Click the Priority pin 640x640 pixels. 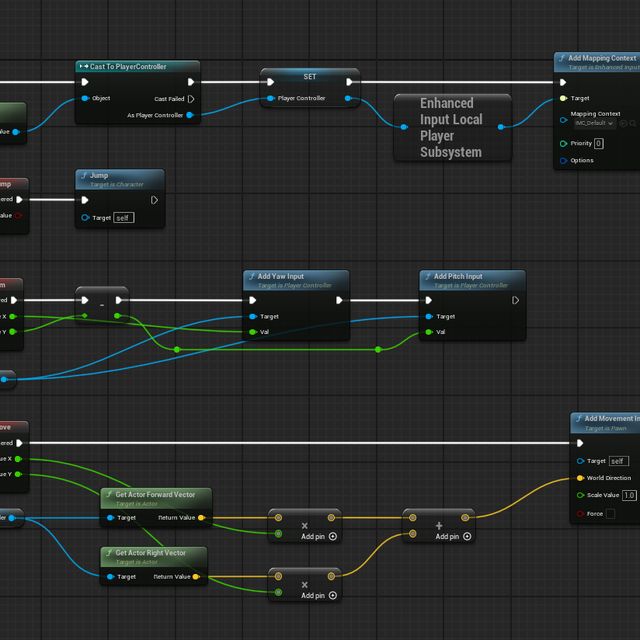pos(563,143)
